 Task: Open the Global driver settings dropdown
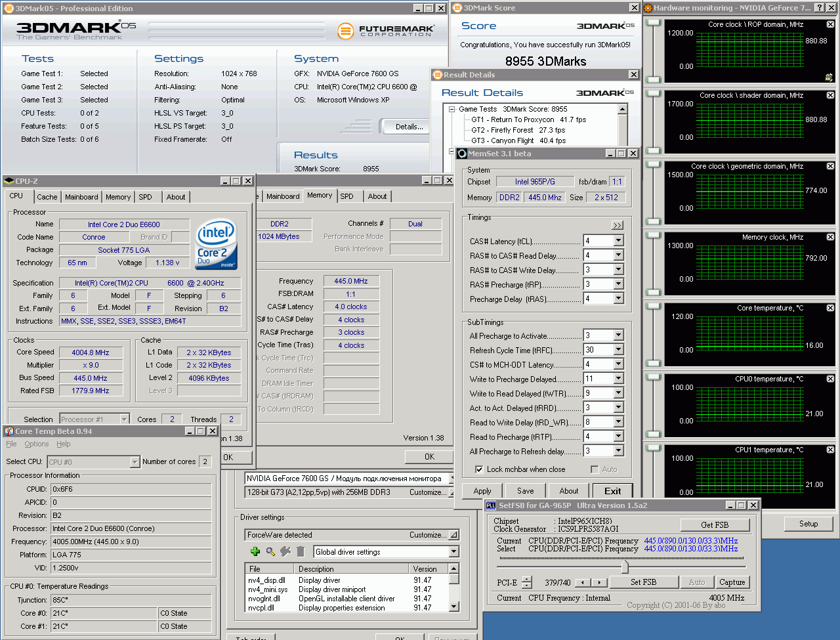pyautogui.click(x=453, y=552)
